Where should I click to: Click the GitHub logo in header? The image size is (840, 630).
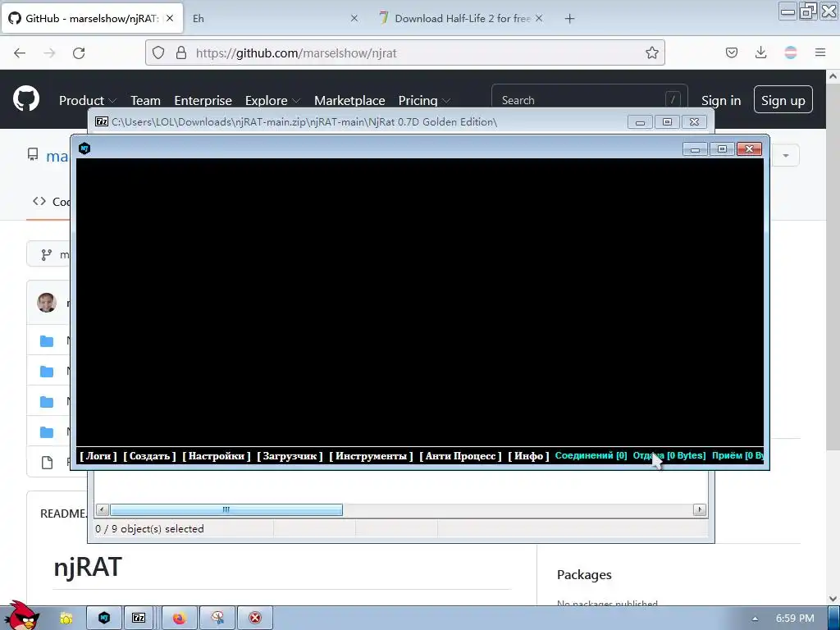click(x=25, y=98)
